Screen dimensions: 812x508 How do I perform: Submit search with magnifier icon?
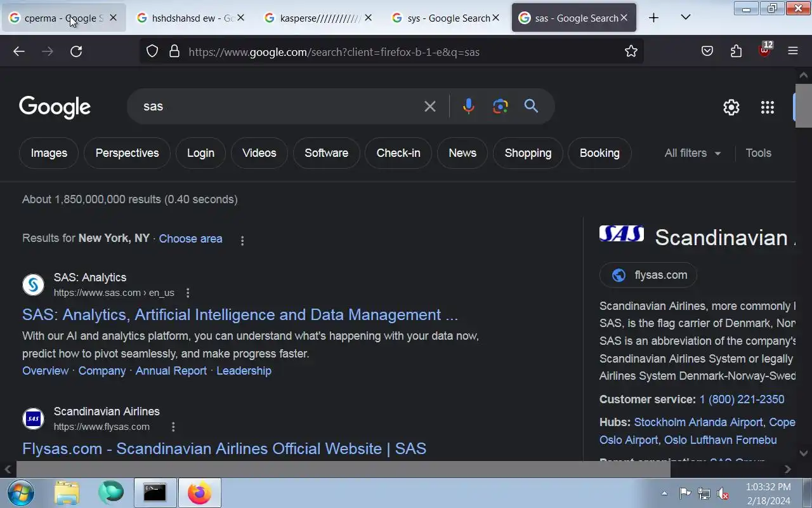coord(532,107)
